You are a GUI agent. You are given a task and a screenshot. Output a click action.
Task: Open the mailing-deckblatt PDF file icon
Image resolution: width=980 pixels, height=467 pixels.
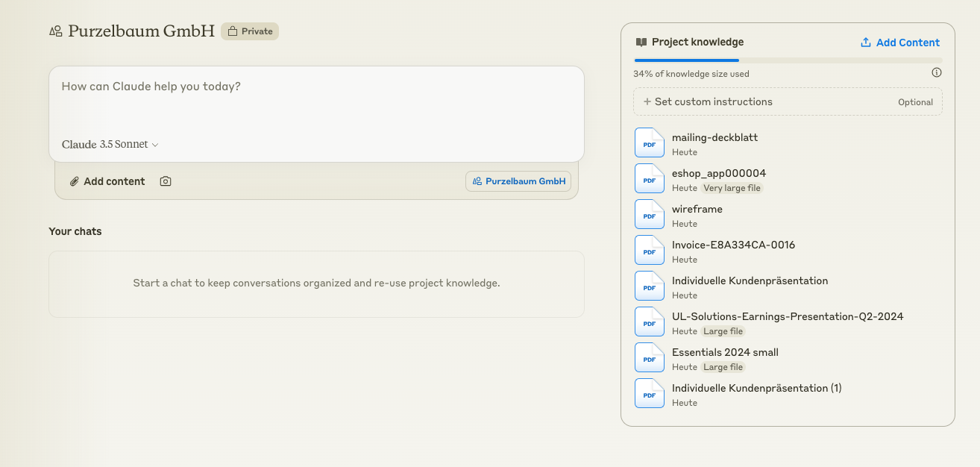click(649, 142)
